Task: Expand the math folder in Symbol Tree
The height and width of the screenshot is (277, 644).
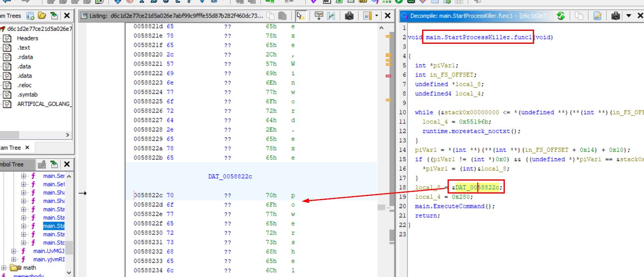Action: click(3, 268)
